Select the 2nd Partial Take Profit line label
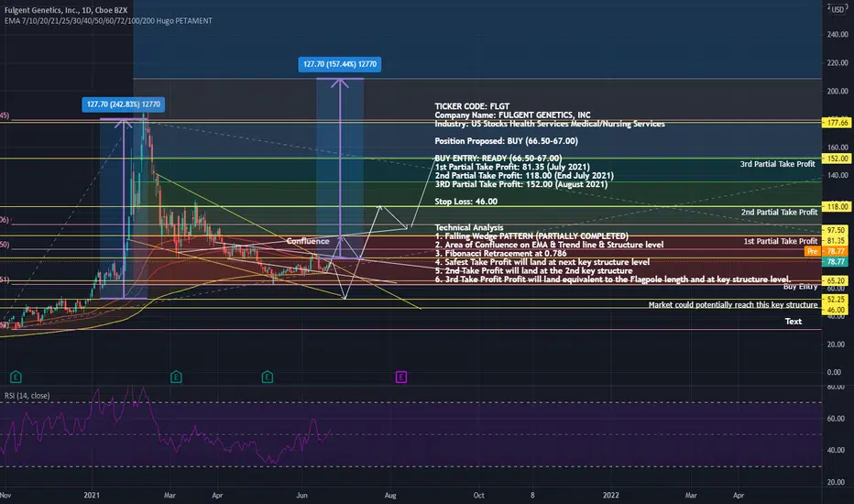The height and width of the screenshot is (504, 854). point(779,212)
